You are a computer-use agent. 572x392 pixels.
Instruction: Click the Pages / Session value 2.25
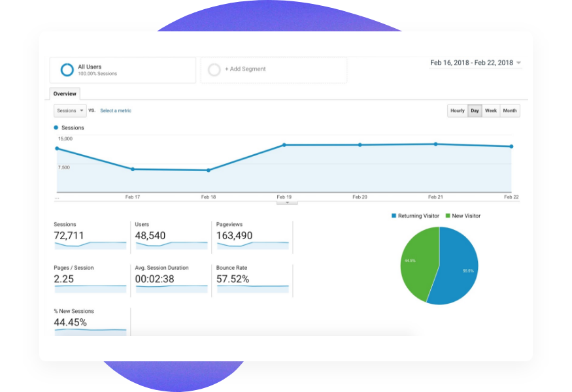point(64,279)
